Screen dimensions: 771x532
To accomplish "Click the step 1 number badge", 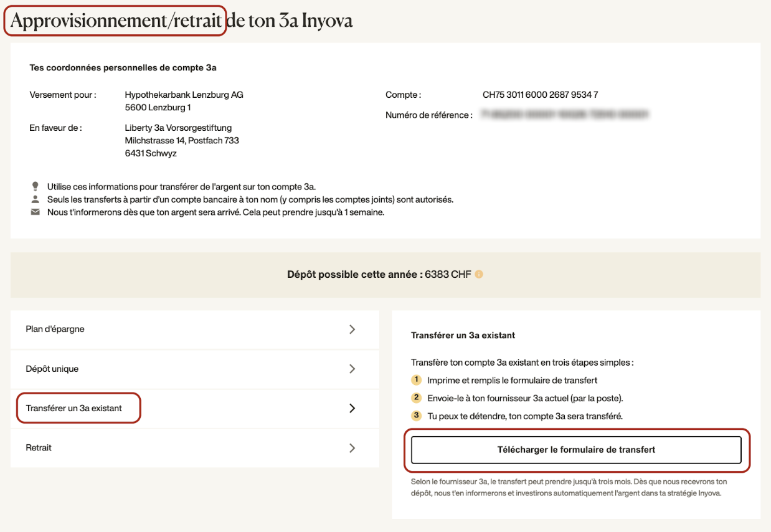I will [417, 380].
